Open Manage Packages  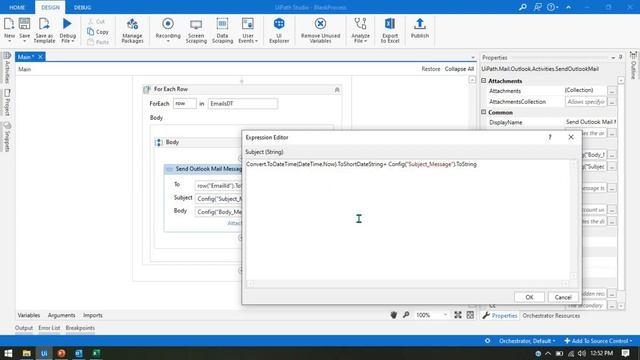132,30
